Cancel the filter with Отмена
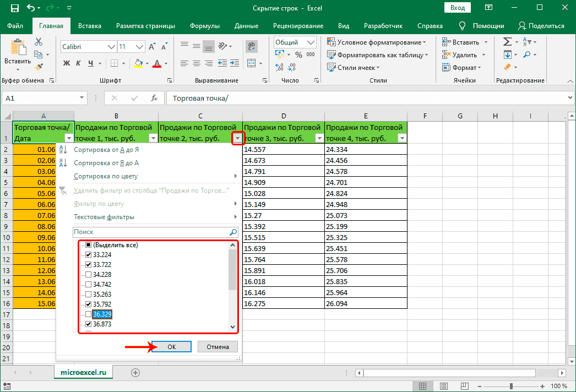This screenshot has height=392, width=576. [x=218, y=346]
